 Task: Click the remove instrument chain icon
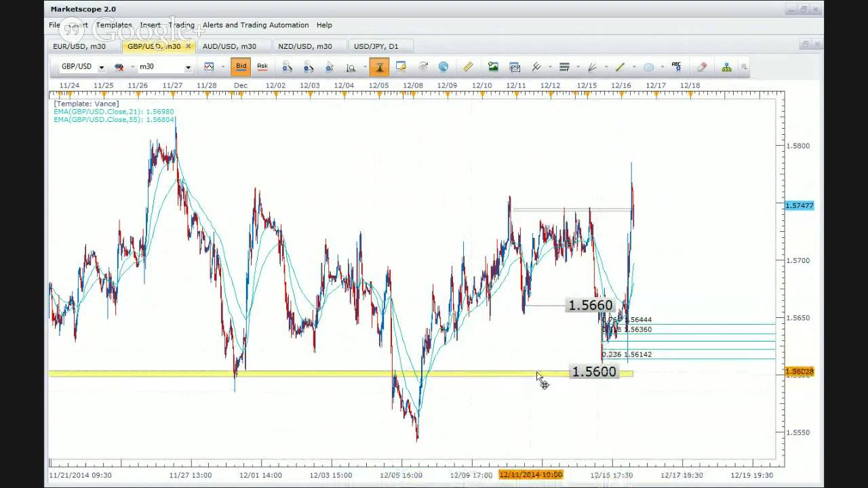(119, 66)
